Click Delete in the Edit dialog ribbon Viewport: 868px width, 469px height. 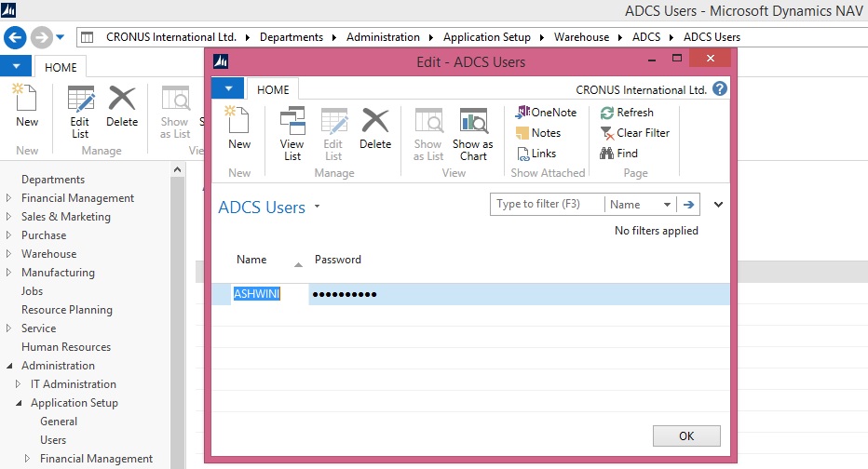tap(375, 128)
